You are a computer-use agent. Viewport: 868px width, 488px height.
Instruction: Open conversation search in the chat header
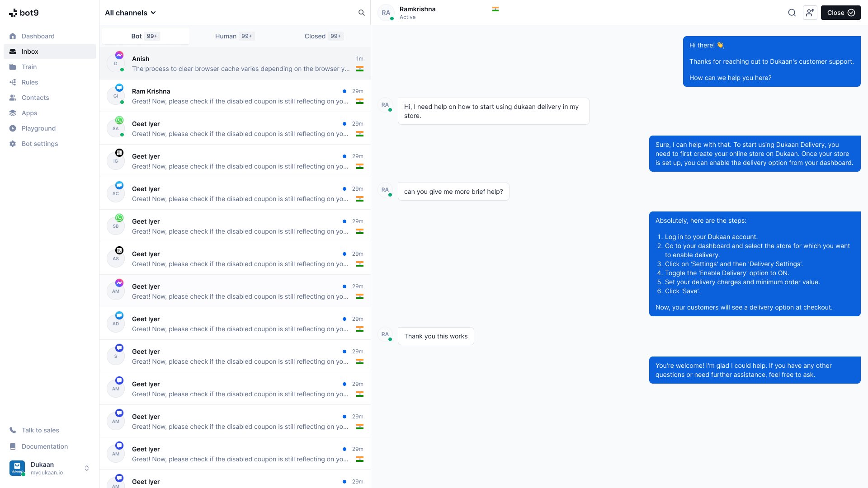792,13
